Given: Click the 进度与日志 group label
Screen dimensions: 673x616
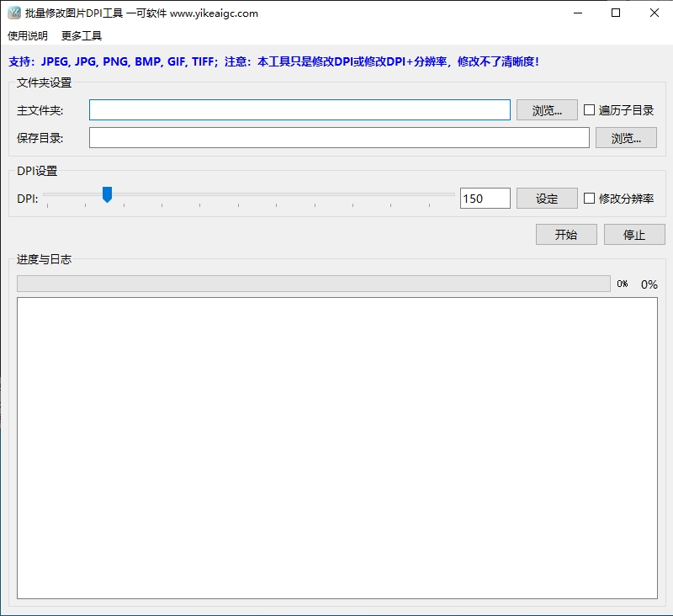Looking at the screenshot, I should [44, 259].
